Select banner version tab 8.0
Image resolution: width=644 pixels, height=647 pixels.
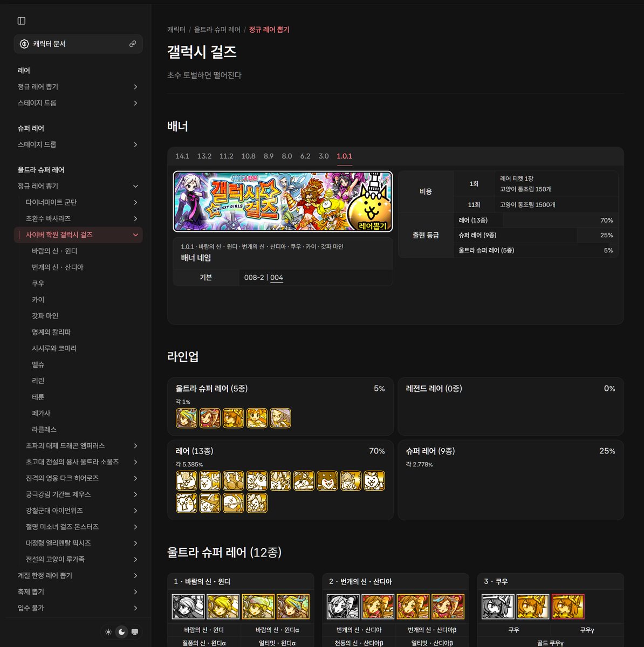pyautogui.click(x=287, y=156)
